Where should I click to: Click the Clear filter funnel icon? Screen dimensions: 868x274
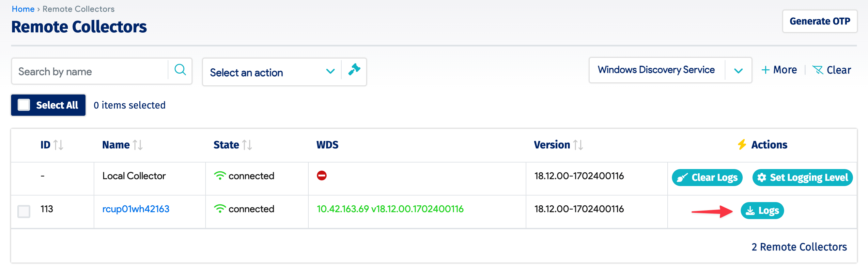tap(818, 70)
